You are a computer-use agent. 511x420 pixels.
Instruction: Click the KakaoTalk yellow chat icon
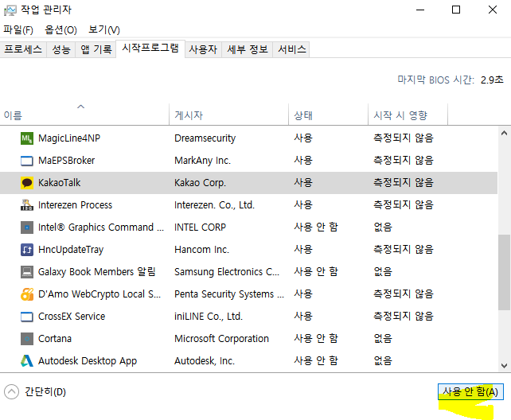click(x=27, y=183)
